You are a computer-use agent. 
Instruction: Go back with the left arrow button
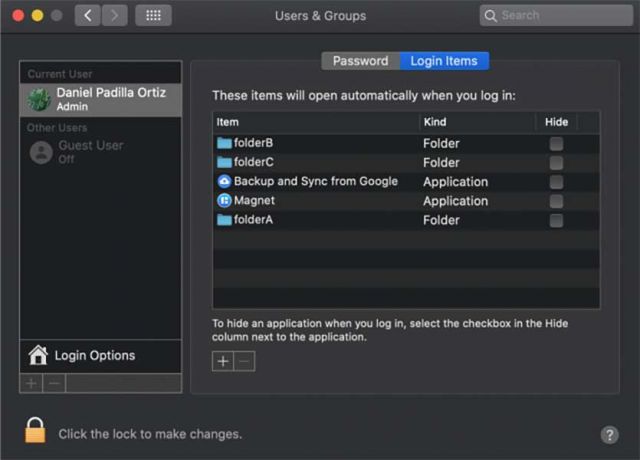[x=87, y=16]
